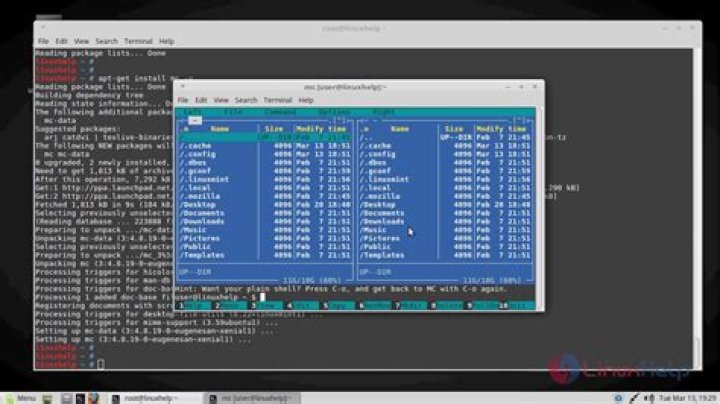The height and width of the screenshot is (404, 720).
Task: Select /Desktop in the right panel
Action: [x=445, y=205]
